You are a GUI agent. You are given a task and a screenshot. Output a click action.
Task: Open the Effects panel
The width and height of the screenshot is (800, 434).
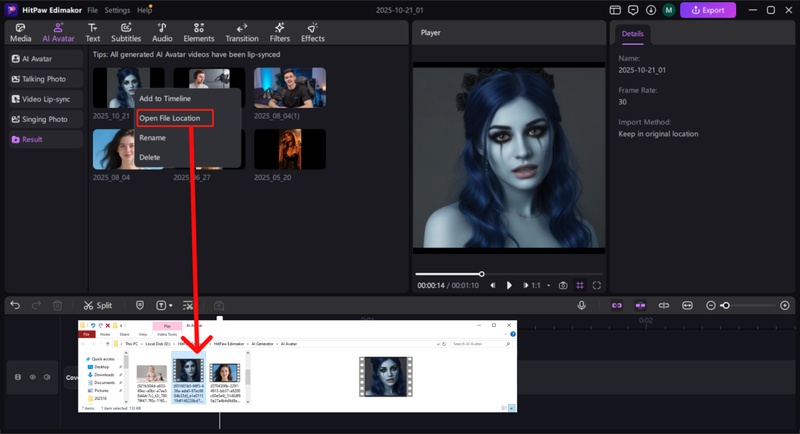312,33
